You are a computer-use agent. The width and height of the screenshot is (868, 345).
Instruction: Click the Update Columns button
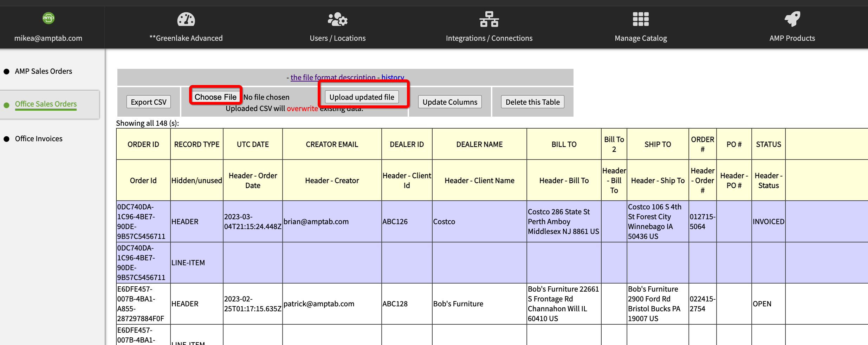click(450, 102)
